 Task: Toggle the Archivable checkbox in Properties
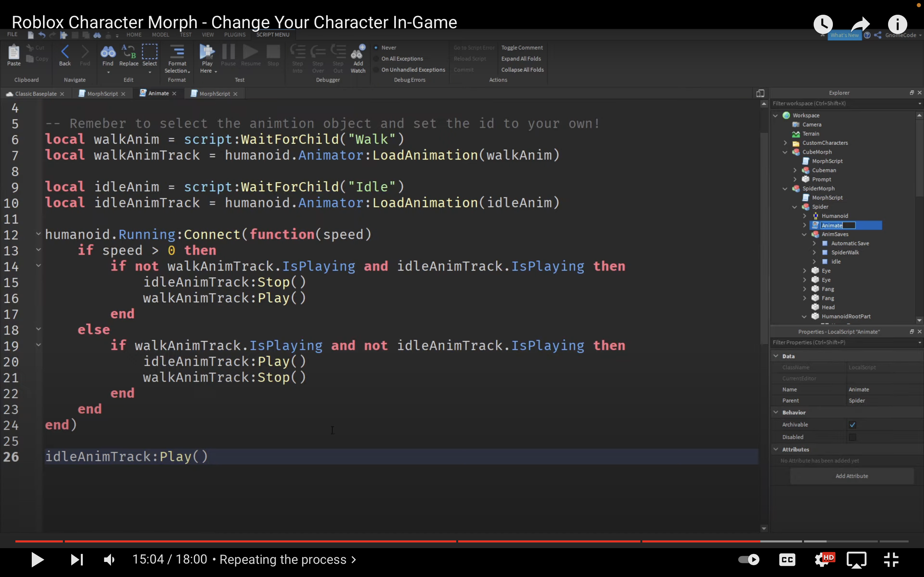click(x=852, y=424)
